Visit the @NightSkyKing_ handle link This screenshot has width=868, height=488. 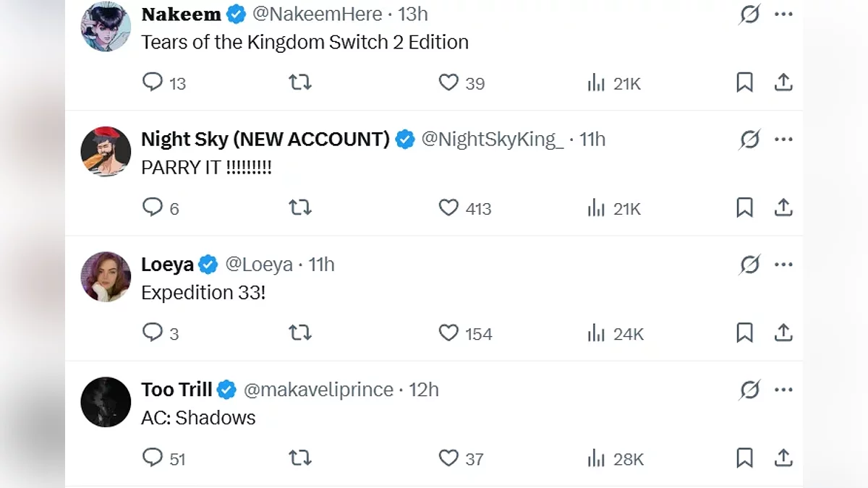[492, 140]
